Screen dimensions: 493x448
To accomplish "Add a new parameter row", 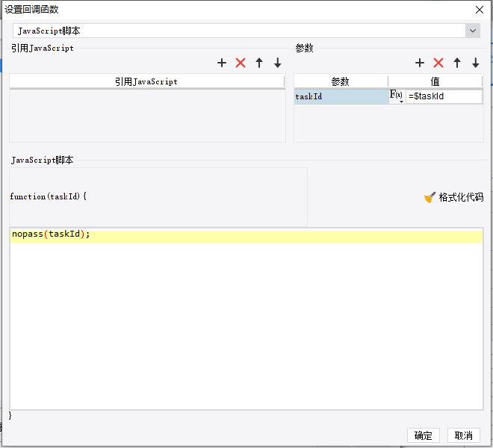I will pyautogui.click(x=420, y=63).
